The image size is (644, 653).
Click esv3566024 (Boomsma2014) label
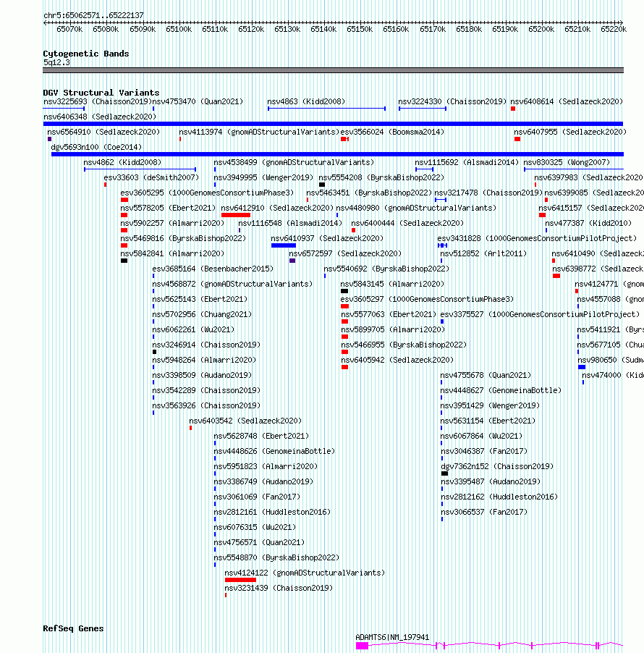(392, 132)
